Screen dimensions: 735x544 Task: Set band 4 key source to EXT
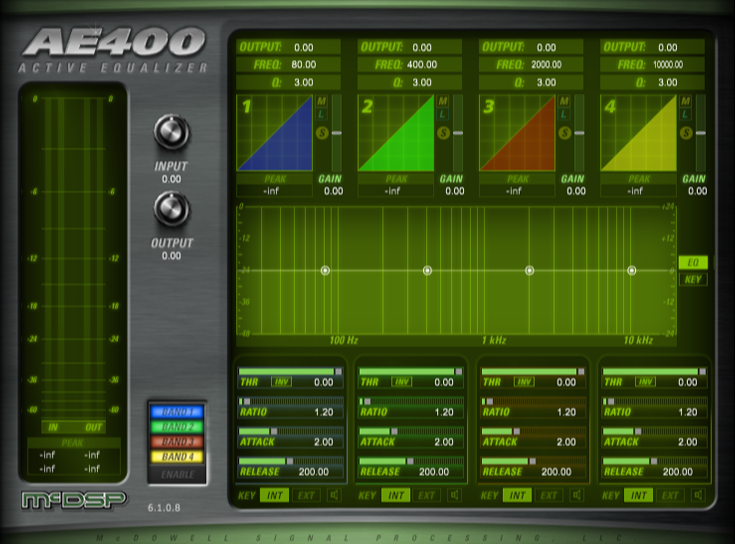670,495
